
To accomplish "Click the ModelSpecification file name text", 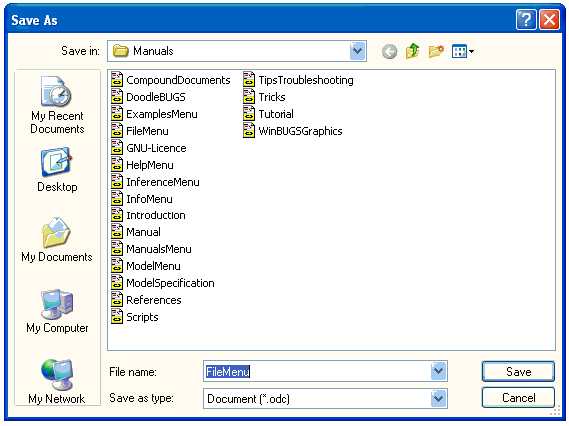I will click(x=171, y=283).
